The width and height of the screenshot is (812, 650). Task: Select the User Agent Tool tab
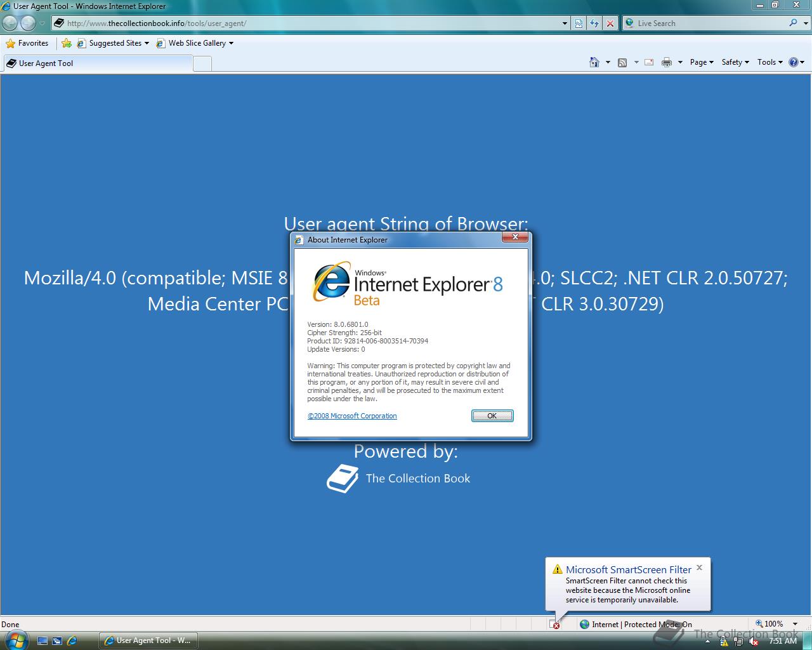click(x=98, y=63)
